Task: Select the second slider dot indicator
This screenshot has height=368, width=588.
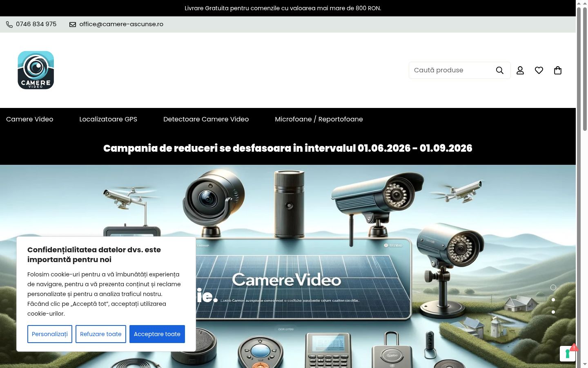Action: [x=553, y=300]
